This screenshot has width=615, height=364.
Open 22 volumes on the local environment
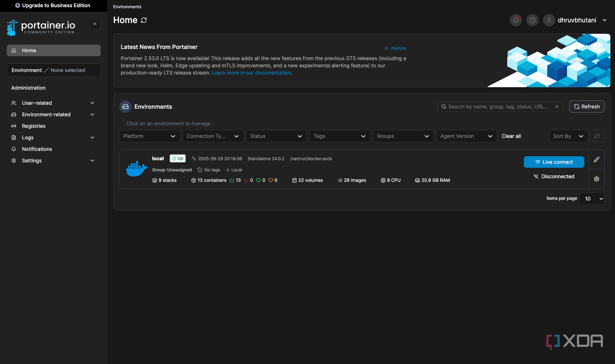tap(307, 180)
